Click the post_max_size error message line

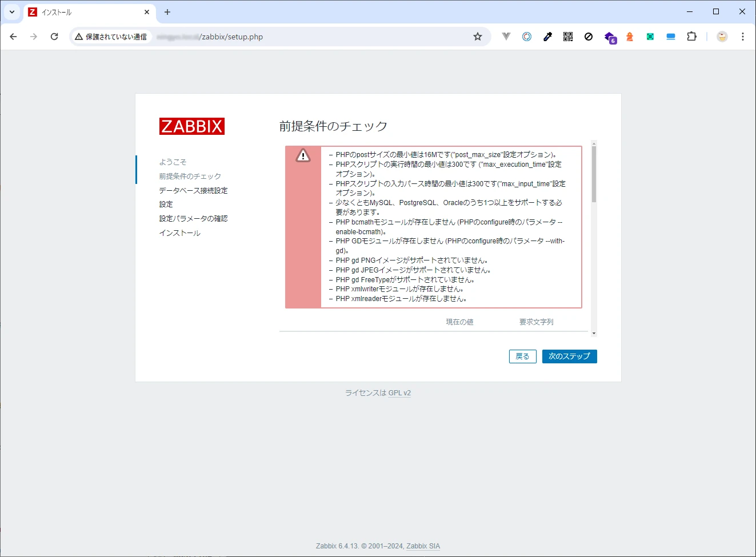pyautogui.click(x=446, y=155)
